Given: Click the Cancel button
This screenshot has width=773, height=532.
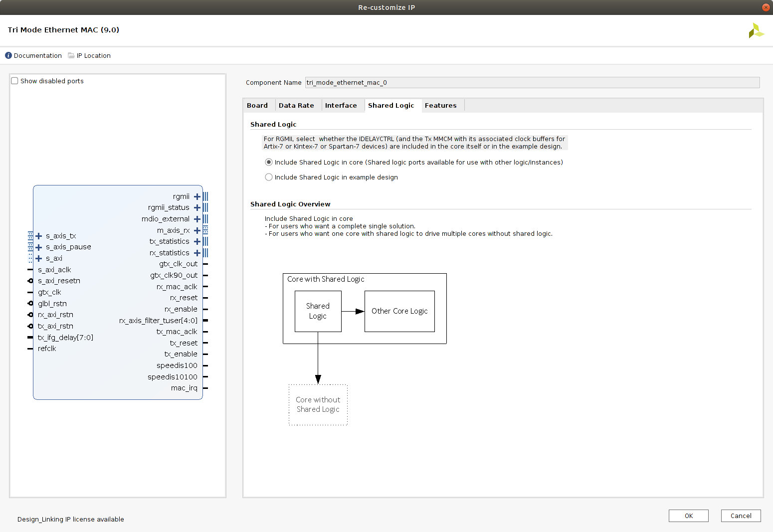Looking at the screenshot, I should click(741, 516).
